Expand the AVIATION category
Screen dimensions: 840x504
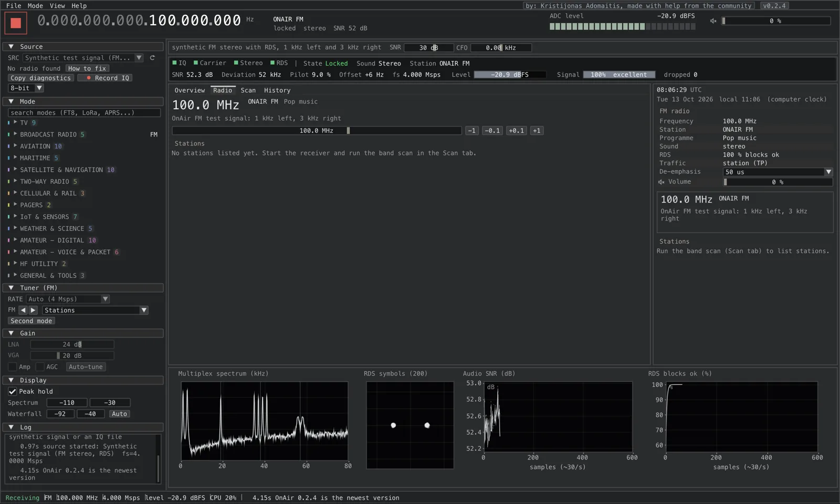pos(15,146)
